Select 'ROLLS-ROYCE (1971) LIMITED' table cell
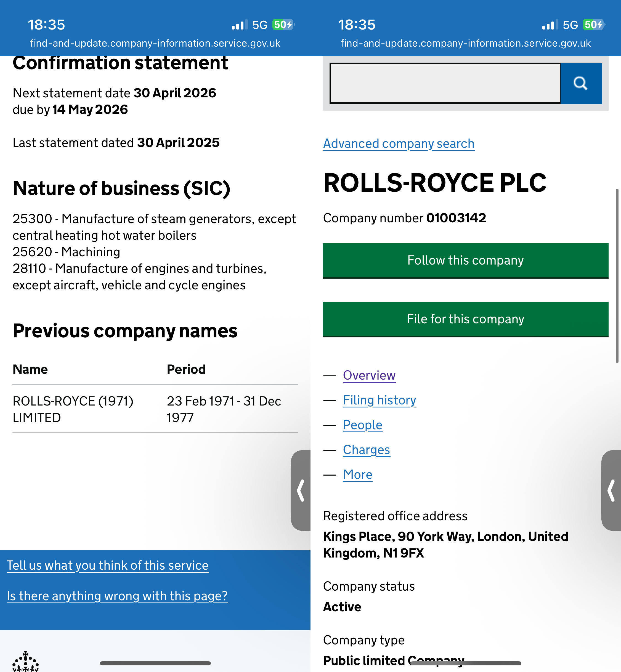 tap(73, 409)
